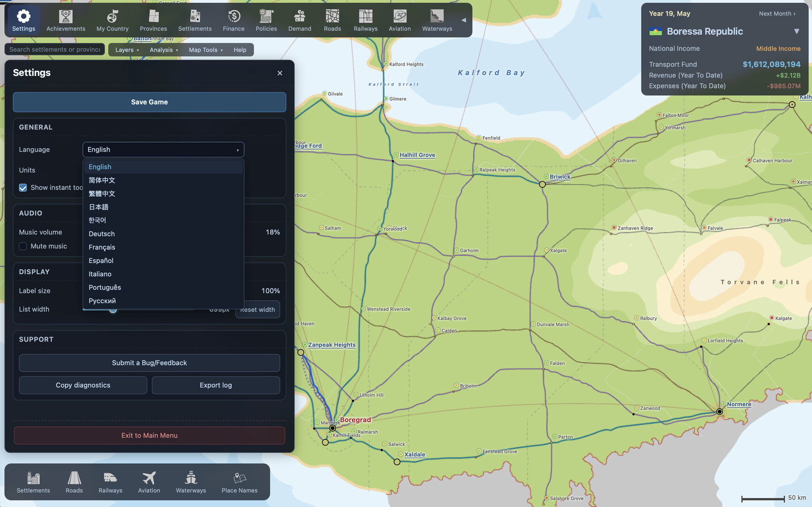Uncheck the Show instant tooltips checkbox
Image resolution: width=812 pixels, height=507 pixels.
[23, 188]
